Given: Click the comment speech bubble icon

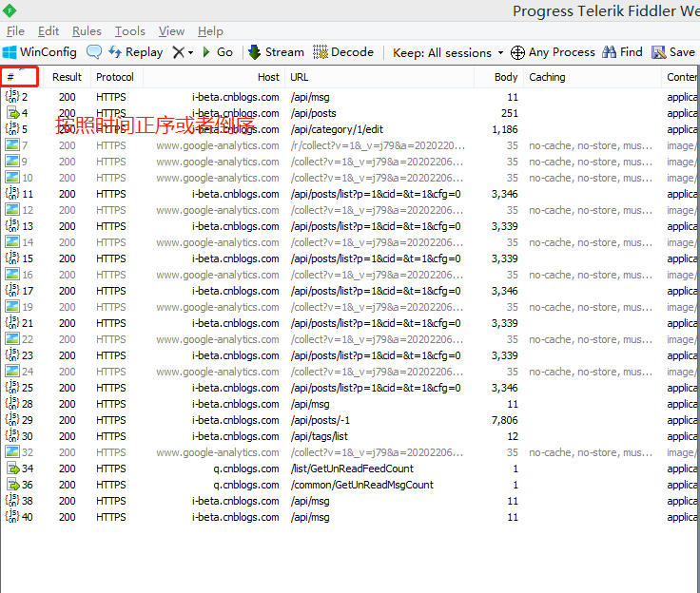Looking at the screenshot, I should click(94, 52).
